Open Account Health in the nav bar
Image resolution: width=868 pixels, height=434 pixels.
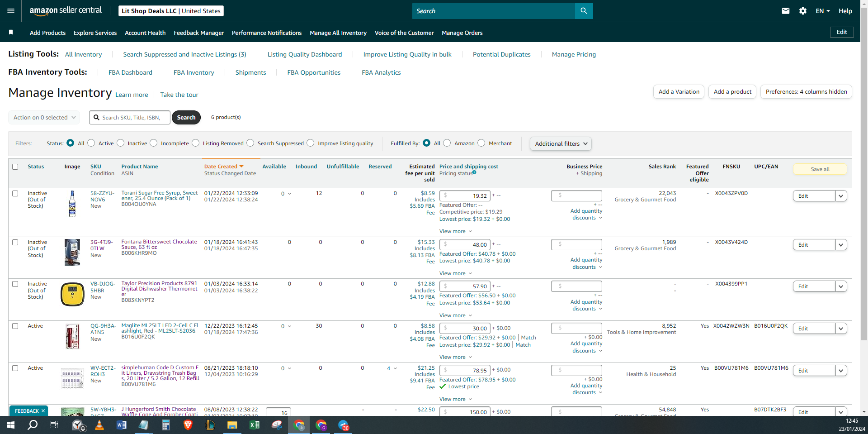[x=145, y=33]
